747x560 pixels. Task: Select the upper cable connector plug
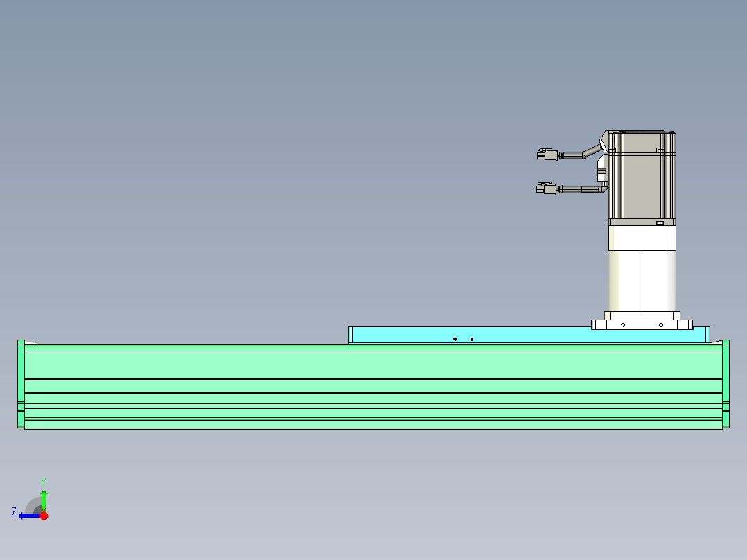547,155
